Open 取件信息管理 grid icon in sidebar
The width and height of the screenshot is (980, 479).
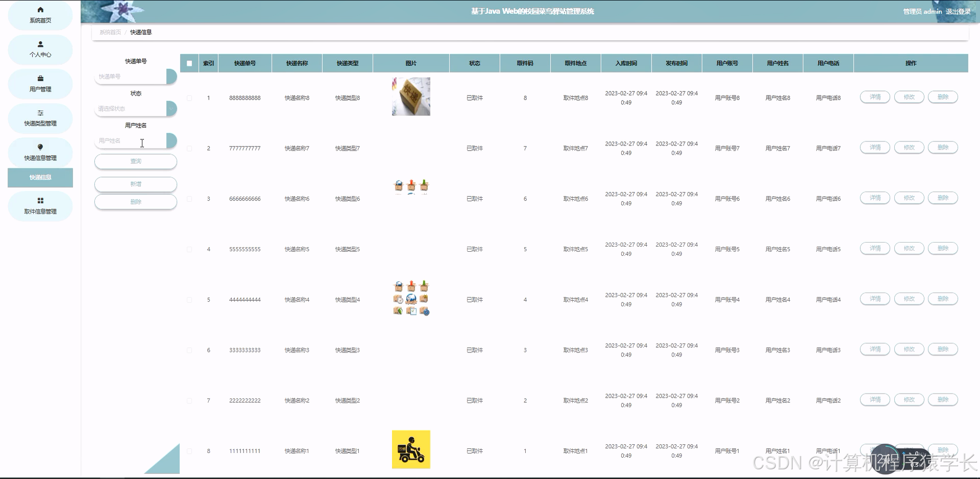[40, 201]
